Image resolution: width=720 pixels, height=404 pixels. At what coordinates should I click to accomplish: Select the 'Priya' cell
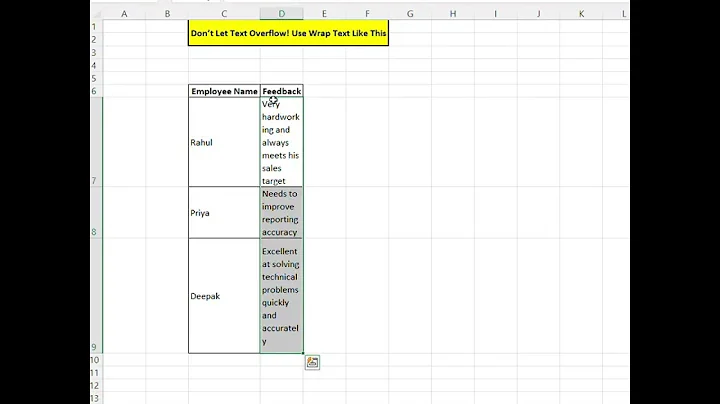224,213
